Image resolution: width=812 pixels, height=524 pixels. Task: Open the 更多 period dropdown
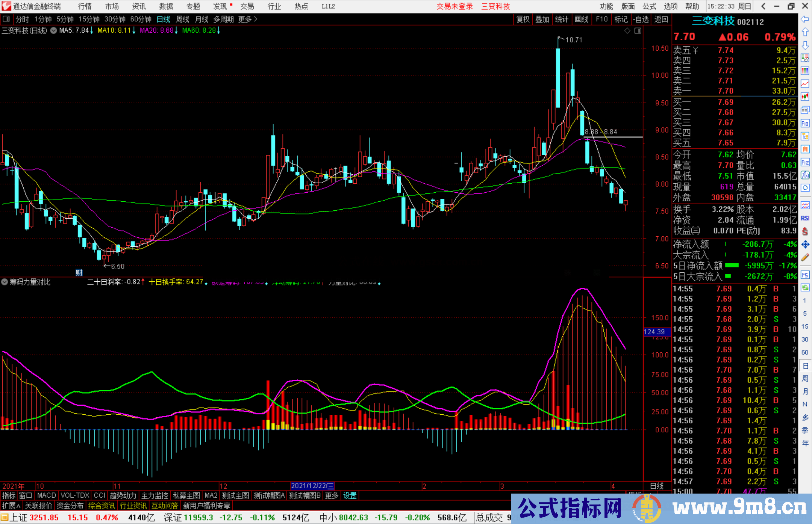click(244, 19)
